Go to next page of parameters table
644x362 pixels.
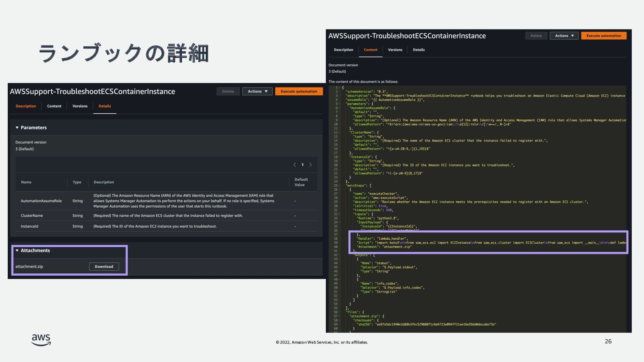pyautogui.click(x=311, y=165)
